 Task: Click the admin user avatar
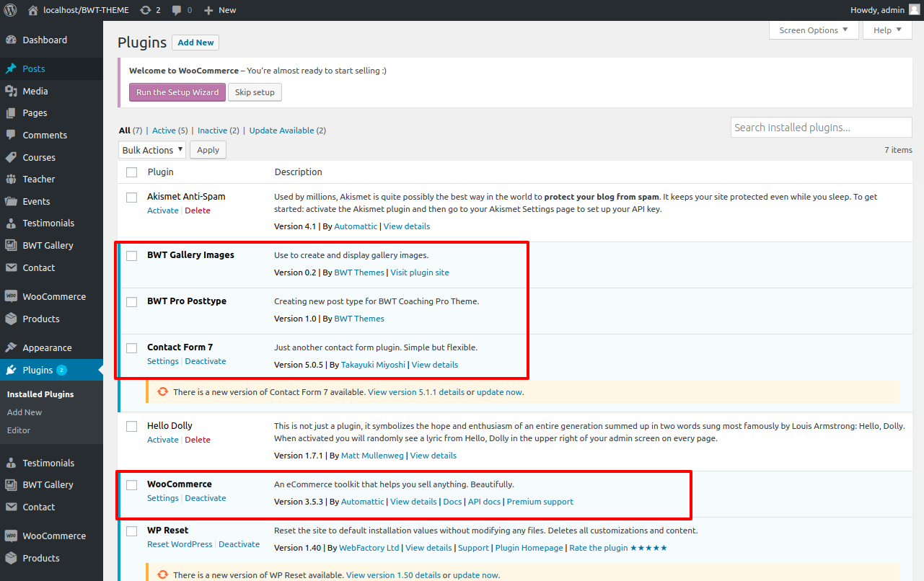click(x=914, y=10)
